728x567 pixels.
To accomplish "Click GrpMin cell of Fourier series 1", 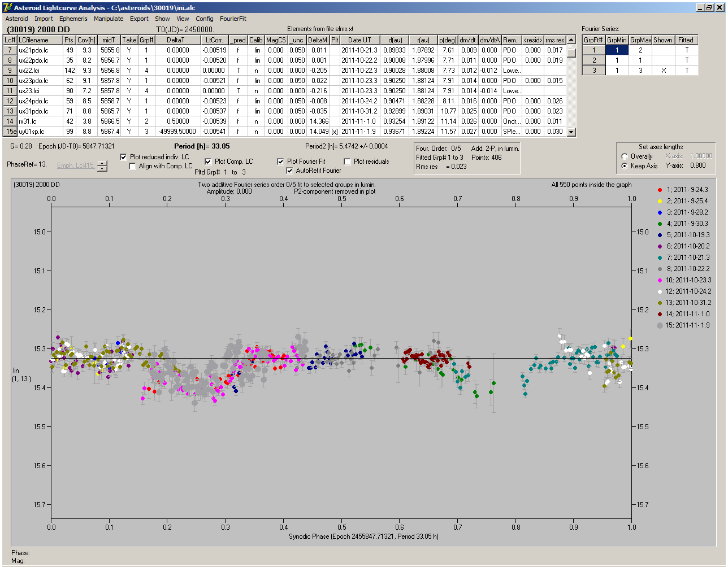I will (617, 50).
